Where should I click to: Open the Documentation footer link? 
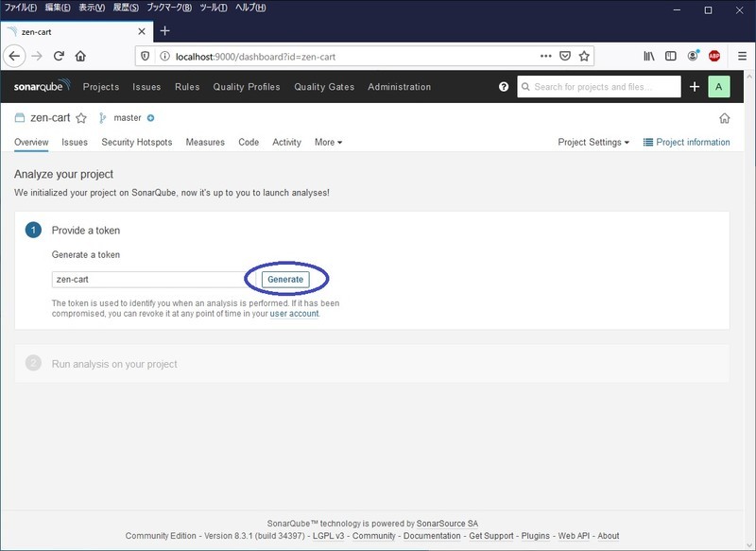click(432, 536)
